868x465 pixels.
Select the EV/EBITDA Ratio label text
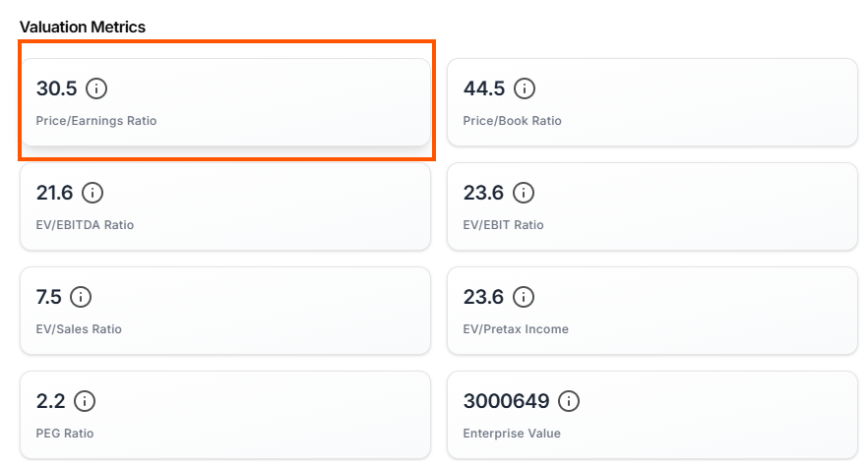(85, 225)
